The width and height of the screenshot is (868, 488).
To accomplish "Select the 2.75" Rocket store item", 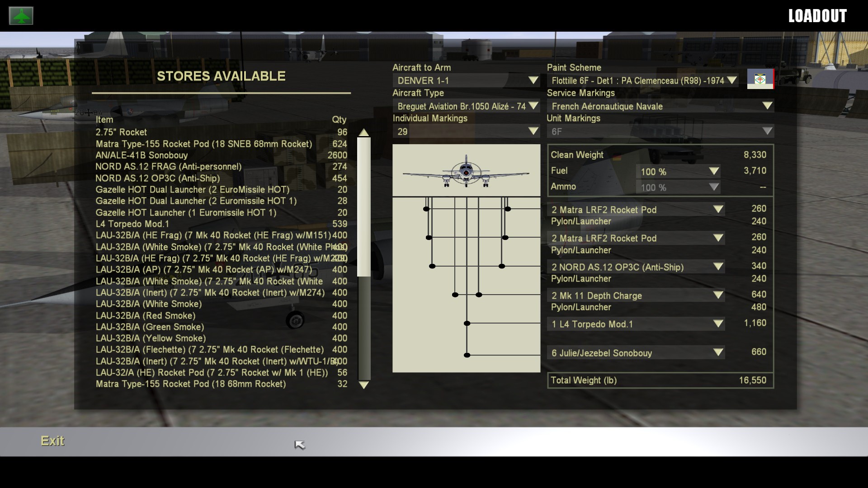I will tap(222, 132).
